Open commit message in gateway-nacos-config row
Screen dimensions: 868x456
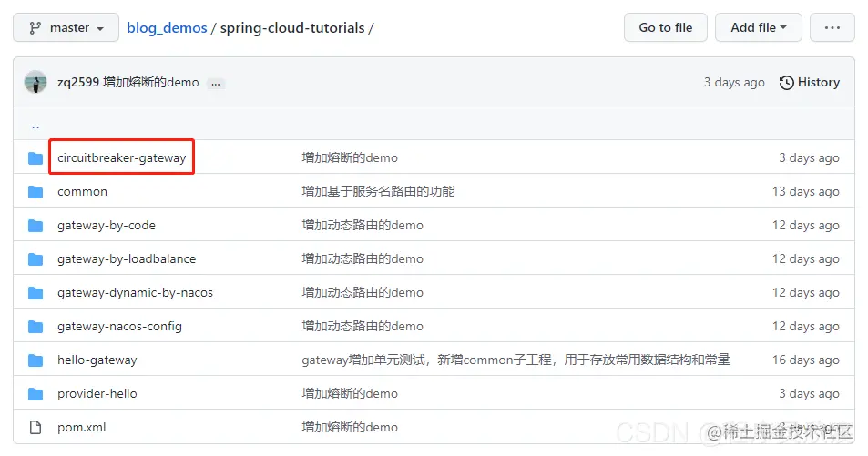363,327
